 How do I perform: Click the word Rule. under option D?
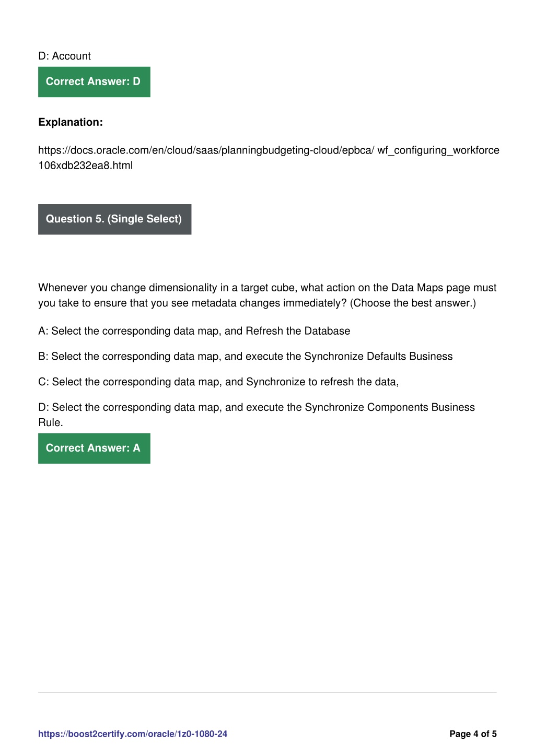tap(51, 422)
